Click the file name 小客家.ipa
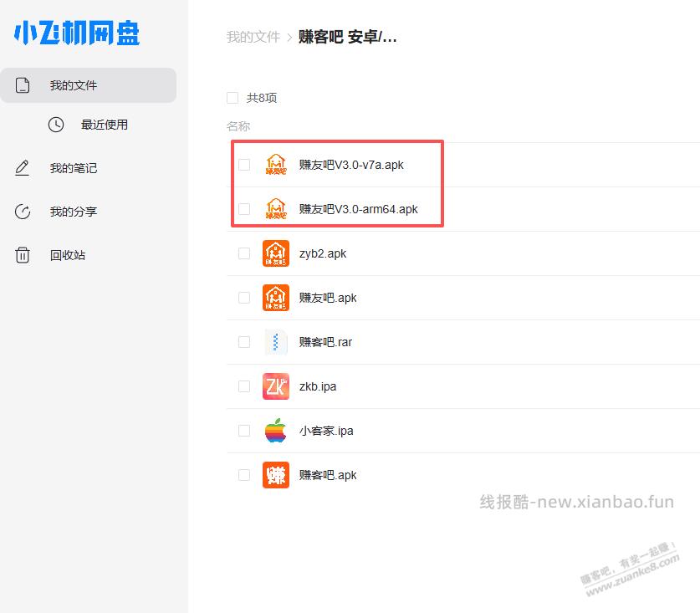The width and height of the screenshot is (700, 613). pyautogui.click(x=326, y=431)
